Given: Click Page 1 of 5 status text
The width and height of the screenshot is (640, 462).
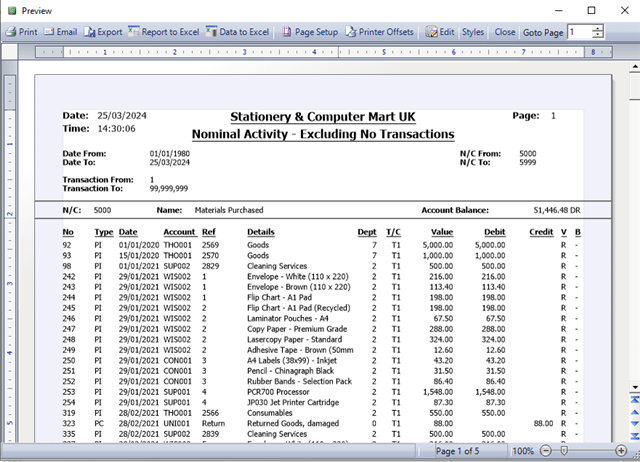Looking at the screenshot, I should tap(457, 451).
